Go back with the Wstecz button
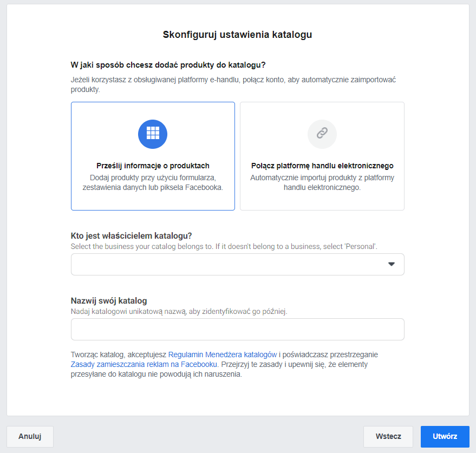The width and height of the screenshot is (476, 453). tap(388, 437)
